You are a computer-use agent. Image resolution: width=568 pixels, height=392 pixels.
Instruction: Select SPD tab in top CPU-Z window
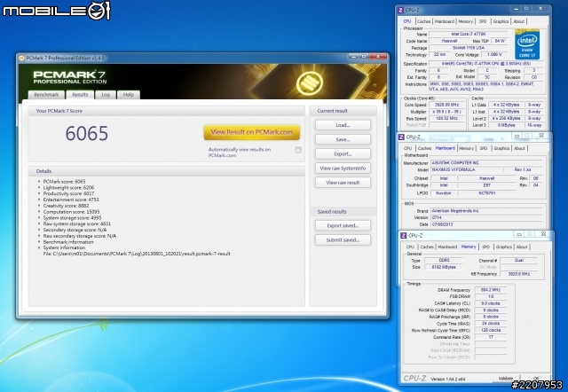coord(483,21)
